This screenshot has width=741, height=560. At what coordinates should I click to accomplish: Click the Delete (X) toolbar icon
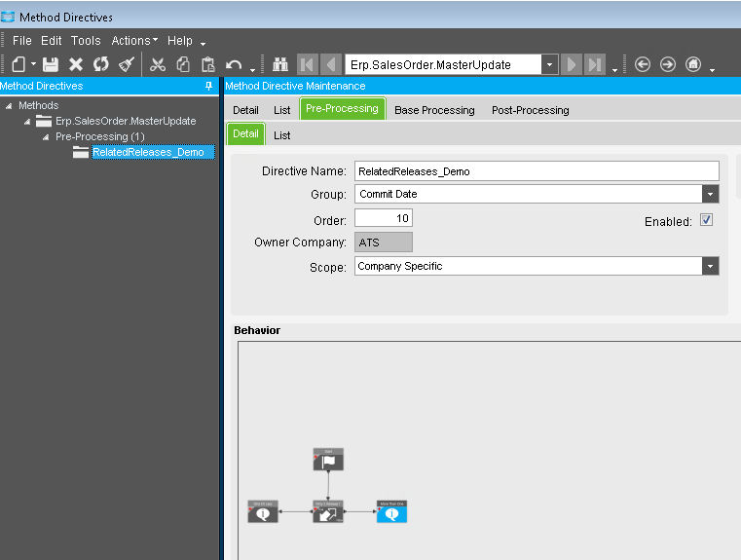76,64
